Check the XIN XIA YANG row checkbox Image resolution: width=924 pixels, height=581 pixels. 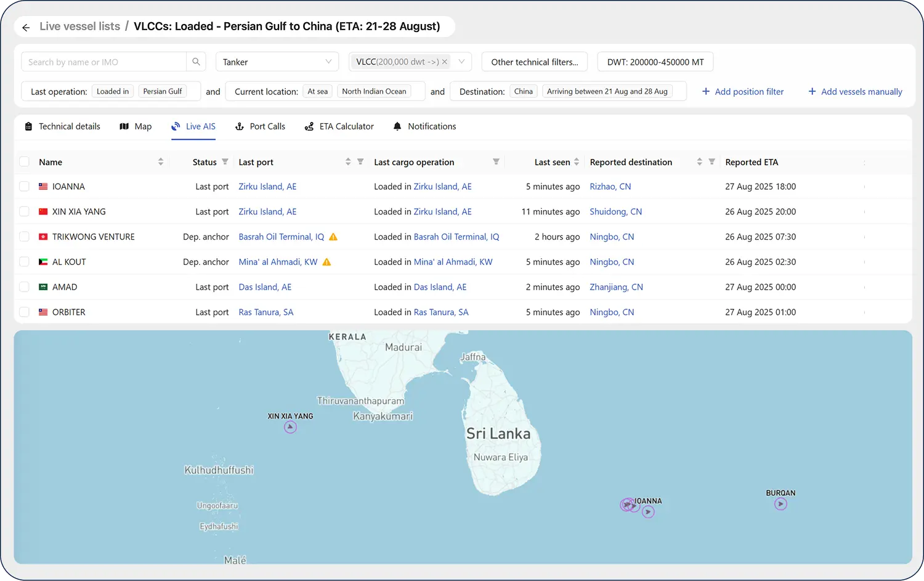[x=25, y=211]
